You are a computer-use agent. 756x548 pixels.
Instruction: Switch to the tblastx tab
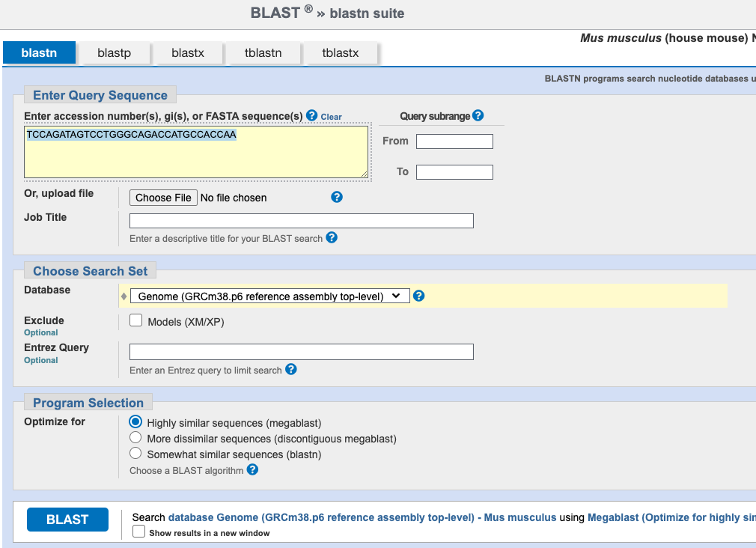pyautogui.click(x=341, y=52)
